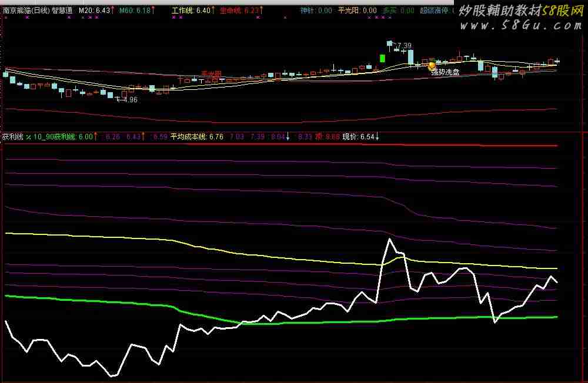
Task: Click the 平光阳: 0.00 label
Action: 358,11
